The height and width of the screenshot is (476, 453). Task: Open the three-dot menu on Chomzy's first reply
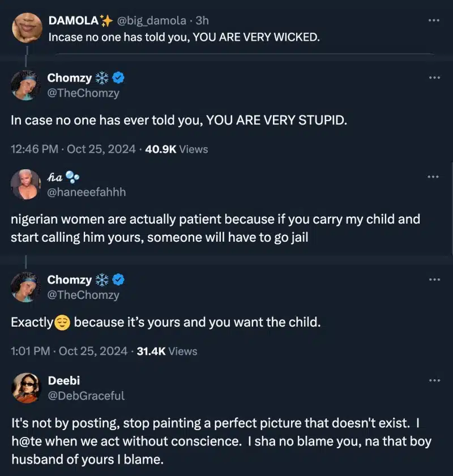(435, 78)
